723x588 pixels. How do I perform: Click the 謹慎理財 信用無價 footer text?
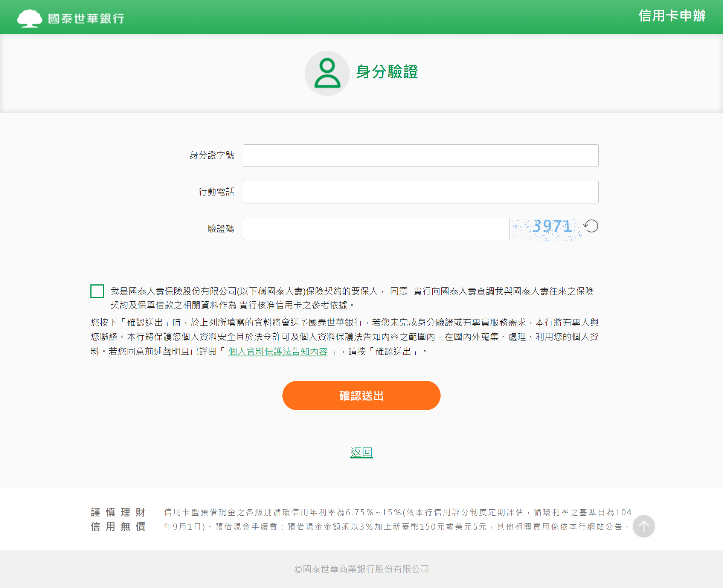click(x=118, y=519)
